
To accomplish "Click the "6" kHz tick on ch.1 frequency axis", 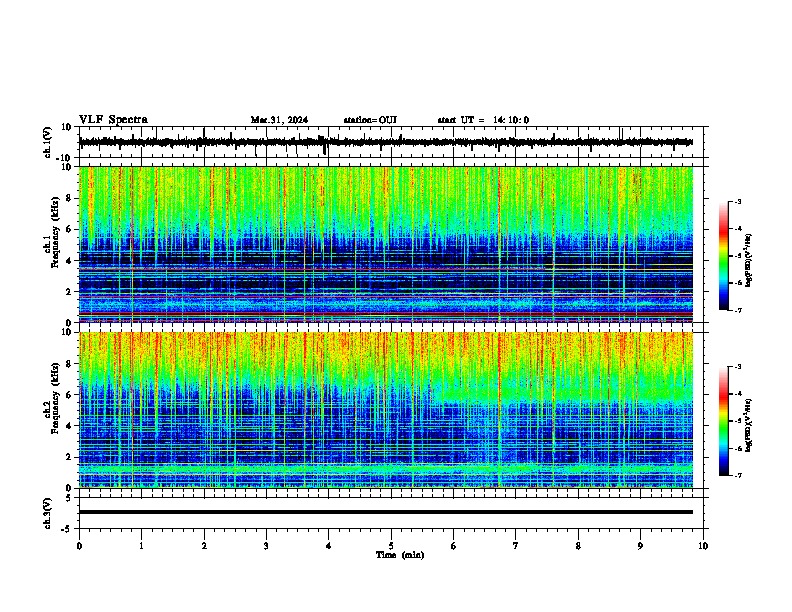I will point(69,230).
